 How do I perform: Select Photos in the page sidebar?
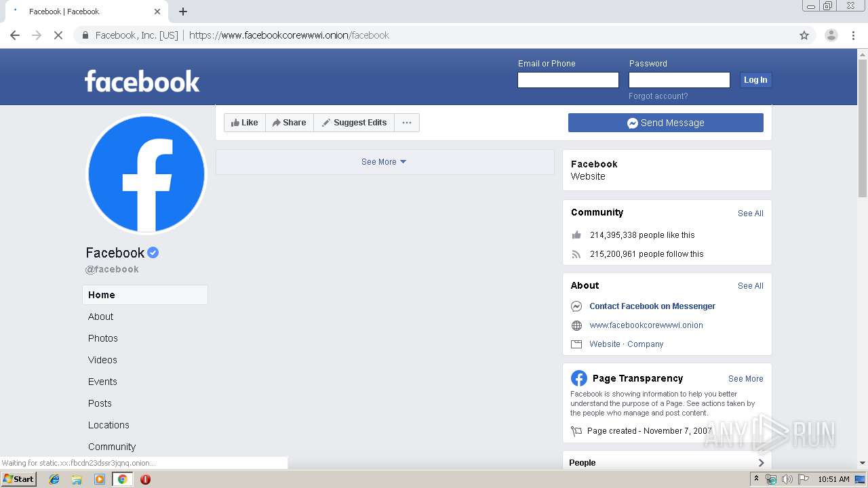(x=103, y=338)
